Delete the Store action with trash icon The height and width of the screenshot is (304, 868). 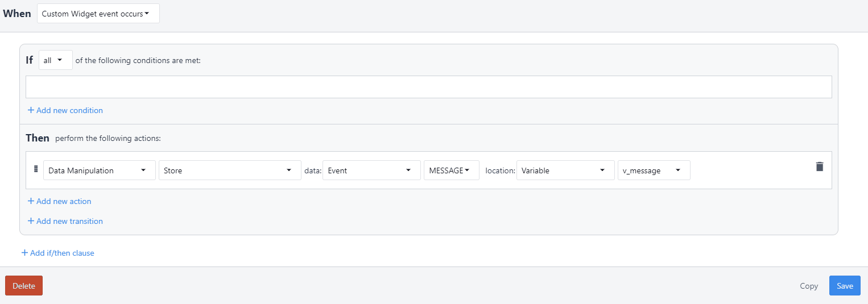(x=819, y=166)
